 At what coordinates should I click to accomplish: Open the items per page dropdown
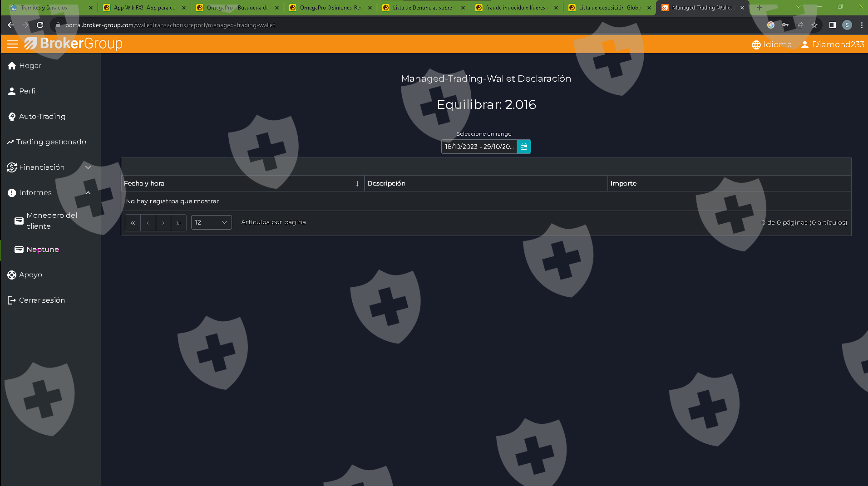(x=212, y=222)
